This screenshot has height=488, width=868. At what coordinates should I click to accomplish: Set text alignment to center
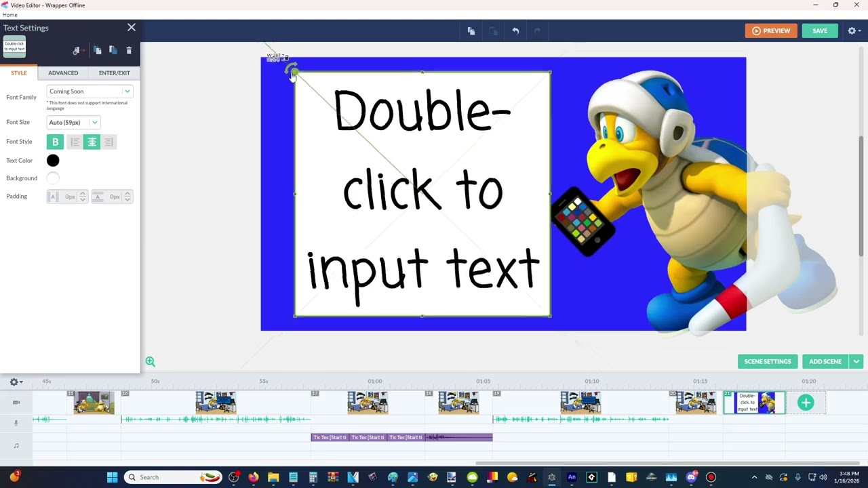point(92,142)
